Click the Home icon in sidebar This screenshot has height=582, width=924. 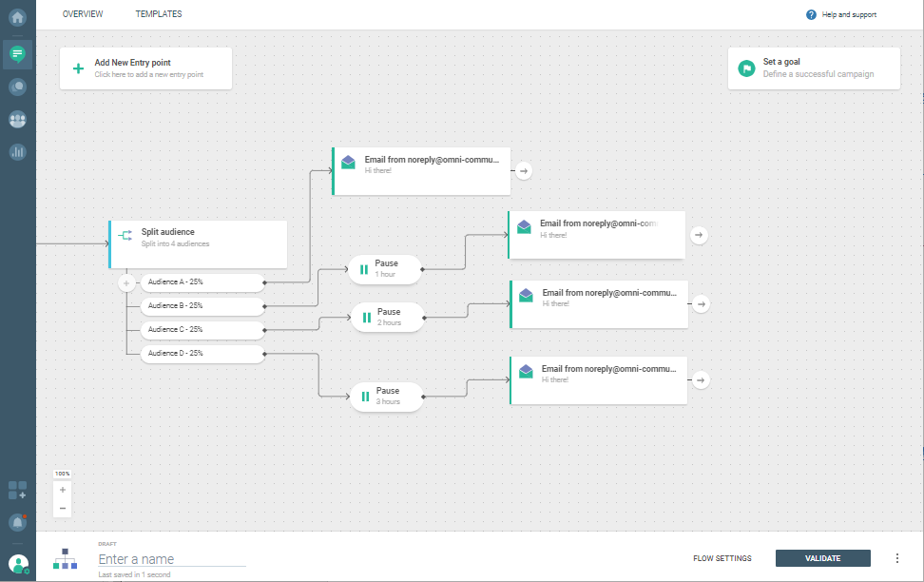pyautogui.click(x=17, y=17)
